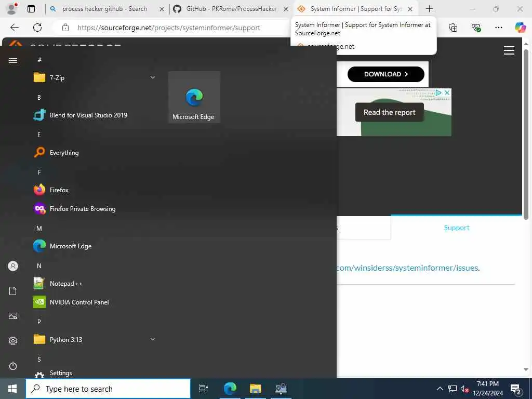Image resolution: width=532 pixels, height=399 pixels.
Task: Select the System Informer Support tab
Action: click(x=356, y=9)
